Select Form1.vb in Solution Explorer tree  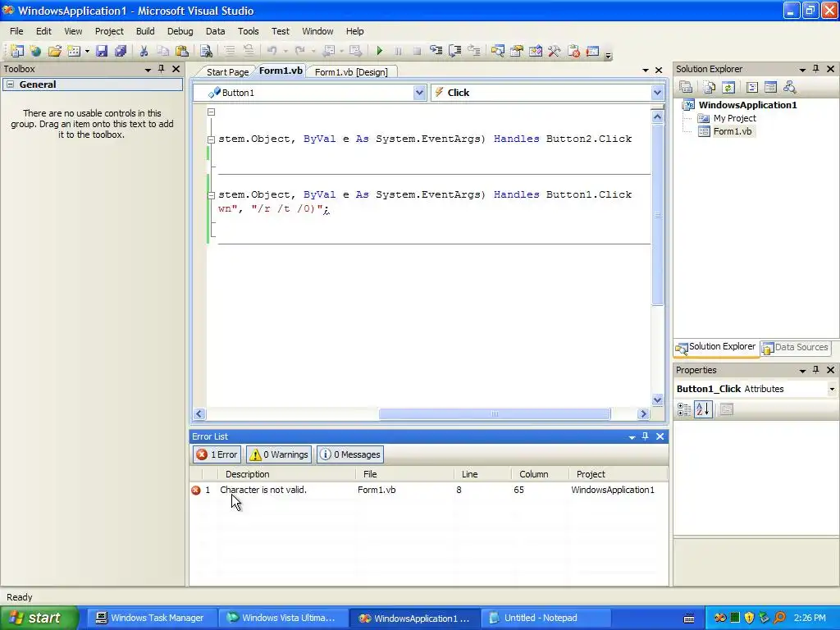click(732, 131)
